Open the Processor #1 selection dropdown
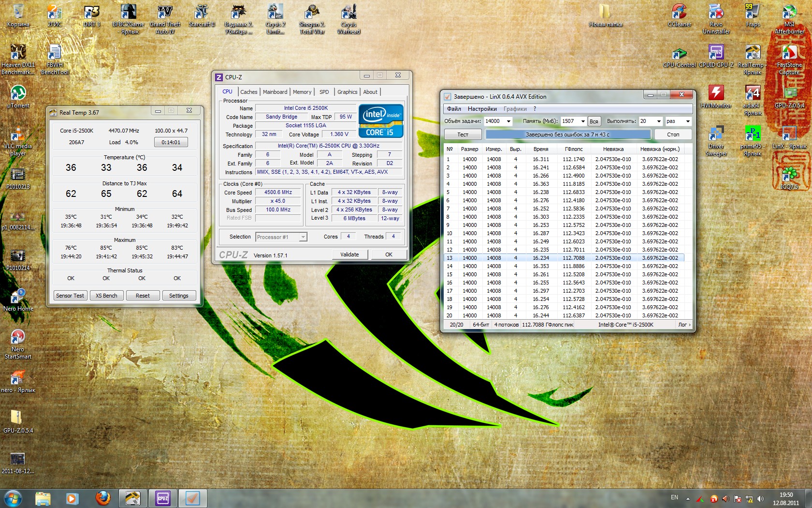This screenshot has width=812, height=508. pyautogui.click(x=303, y=237)
